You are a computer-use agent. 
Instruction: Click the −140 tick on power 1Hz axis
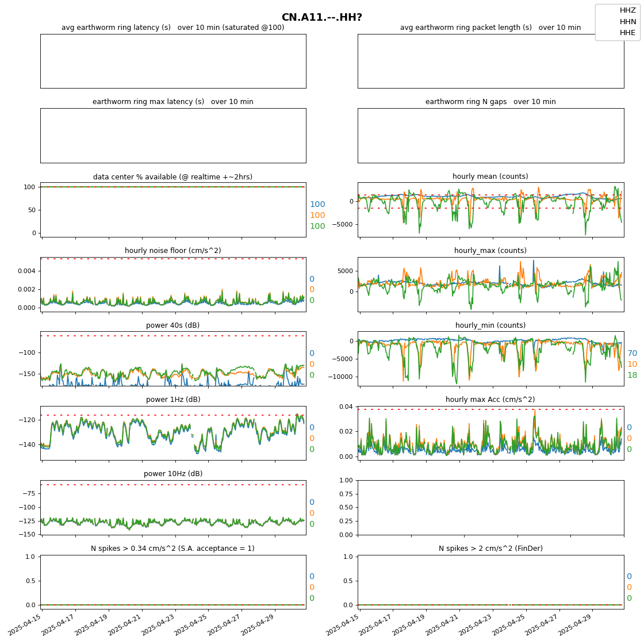coord(26,444)
